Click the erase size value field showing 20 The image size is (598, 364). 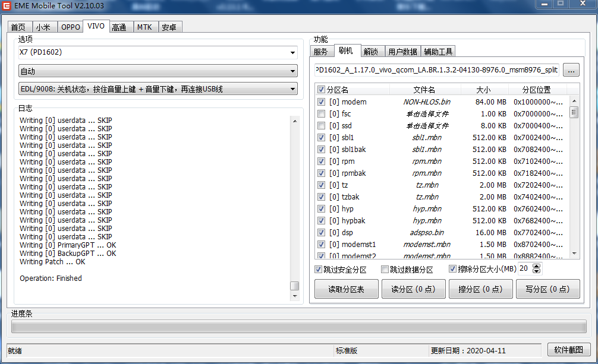tap(525, 268)
